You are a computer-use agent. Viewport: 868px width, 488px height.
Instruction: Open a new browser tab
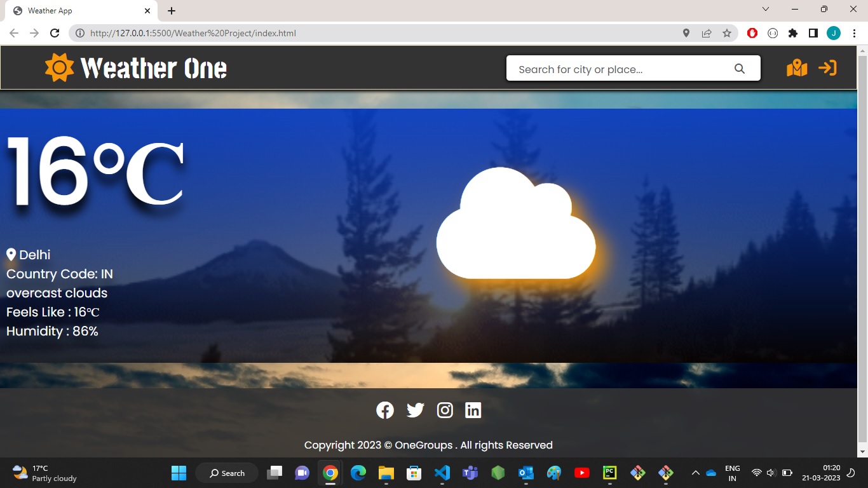pos(171,10)
